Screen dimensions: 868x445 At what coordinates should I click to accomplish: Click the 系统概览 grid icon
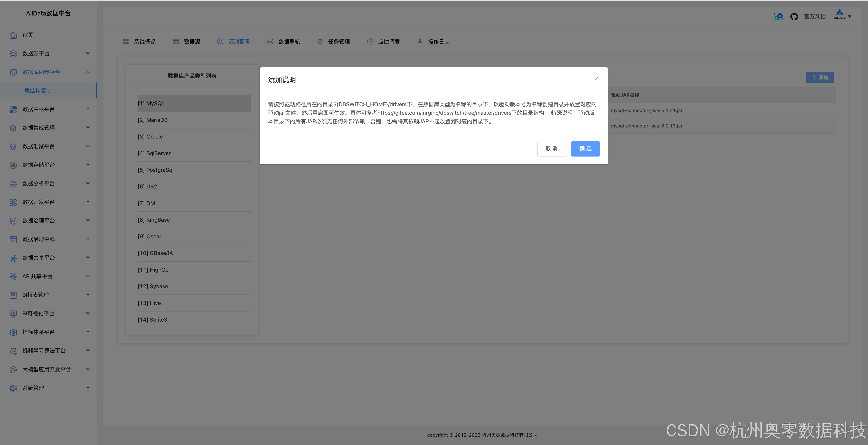(126, 41)
